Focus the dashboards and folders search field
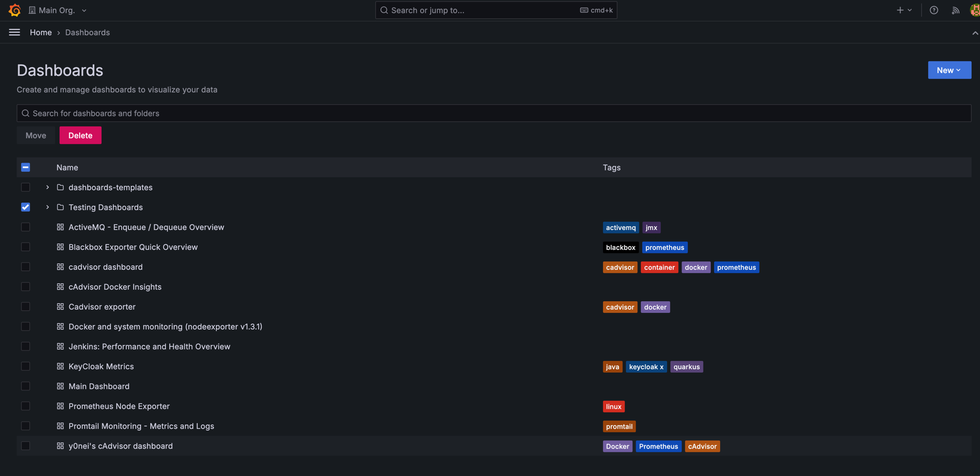Viewport: 980px width, 476px height. point(494,113)
